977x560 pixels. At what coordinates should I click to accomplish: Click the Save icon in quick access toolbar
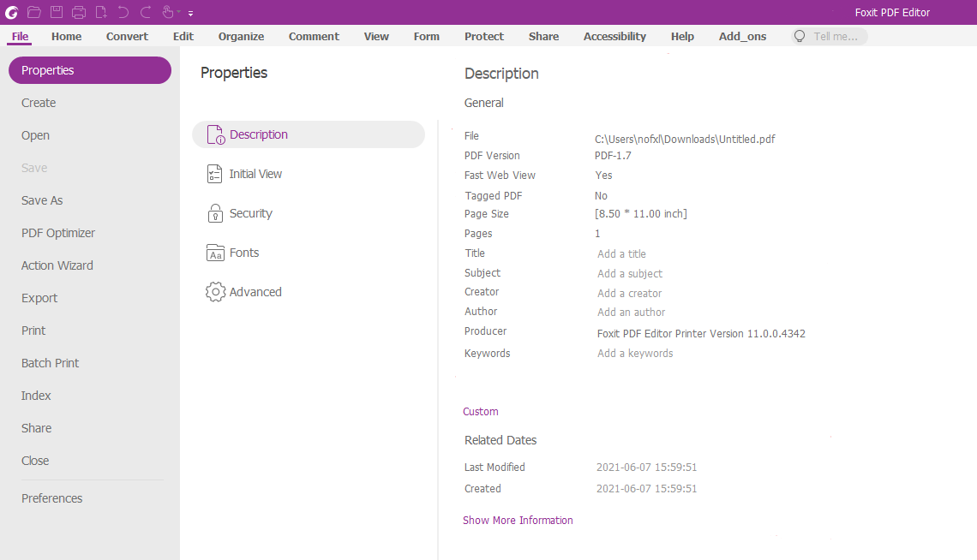[x=55, y=12]
